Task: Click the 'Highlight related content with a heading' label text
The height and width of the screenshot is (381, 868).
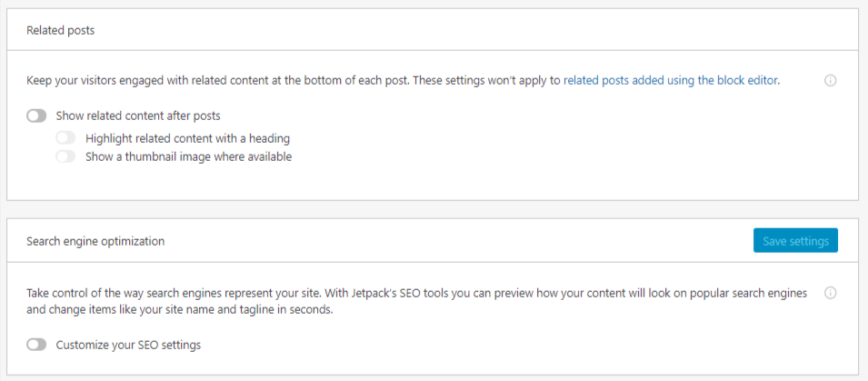Action: pyautogui.click(x=187, y=138)
